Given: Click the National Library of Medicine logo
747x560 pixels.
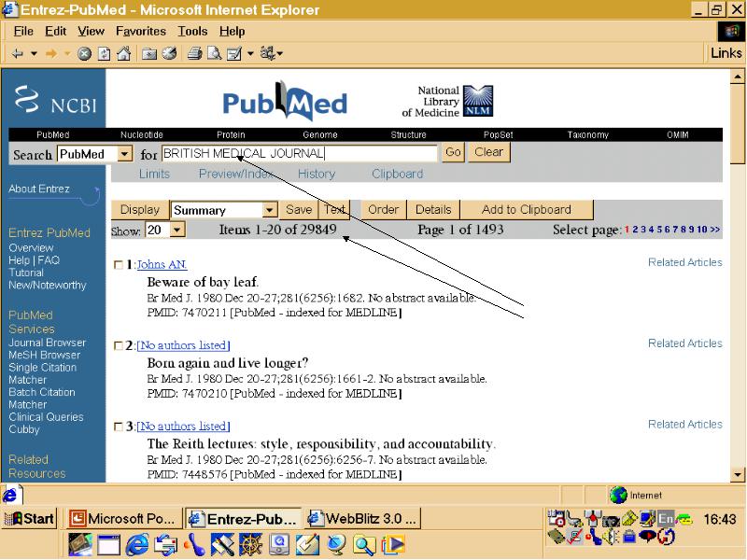Looking at the screenshot, I should [448, 101].
